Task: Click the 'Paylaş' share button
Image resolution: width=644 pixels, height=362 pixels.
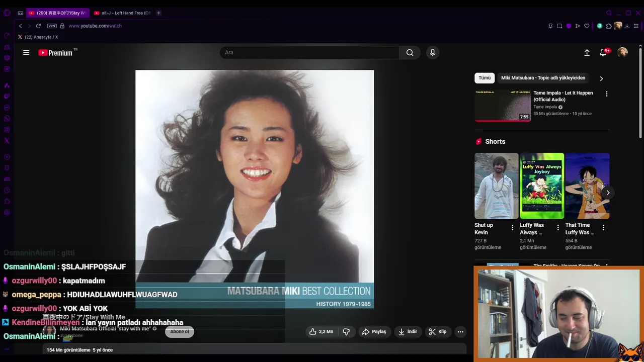Action: [x=374, y=332]
